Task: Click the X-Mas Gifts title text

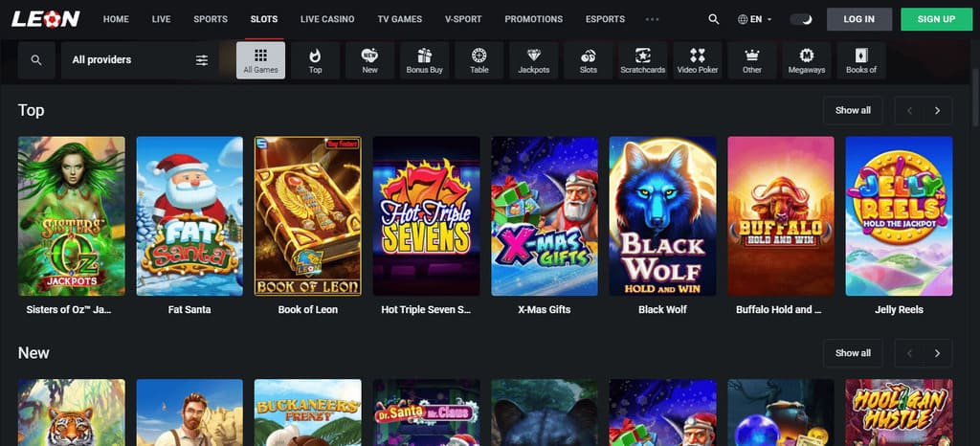Action: pos(545,309)
